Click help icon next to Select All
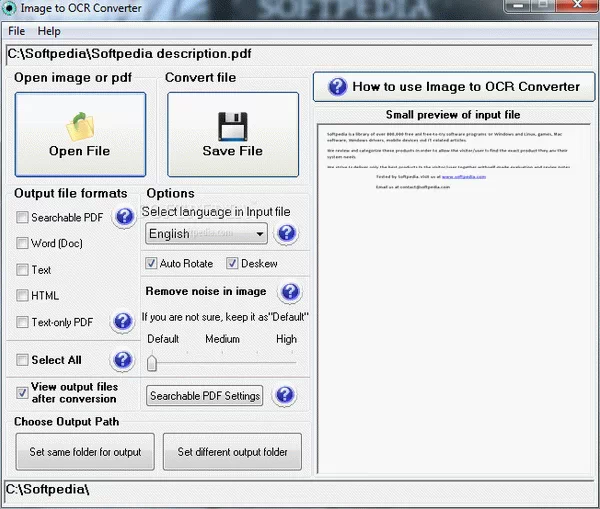Viewport: 600px width, 509px height. [x=122, y=360]
